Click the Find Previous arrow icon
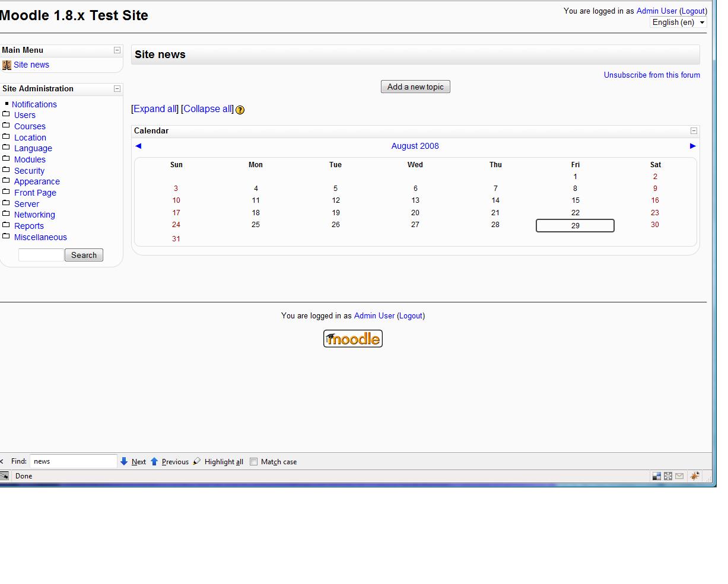 click(154, 461)
